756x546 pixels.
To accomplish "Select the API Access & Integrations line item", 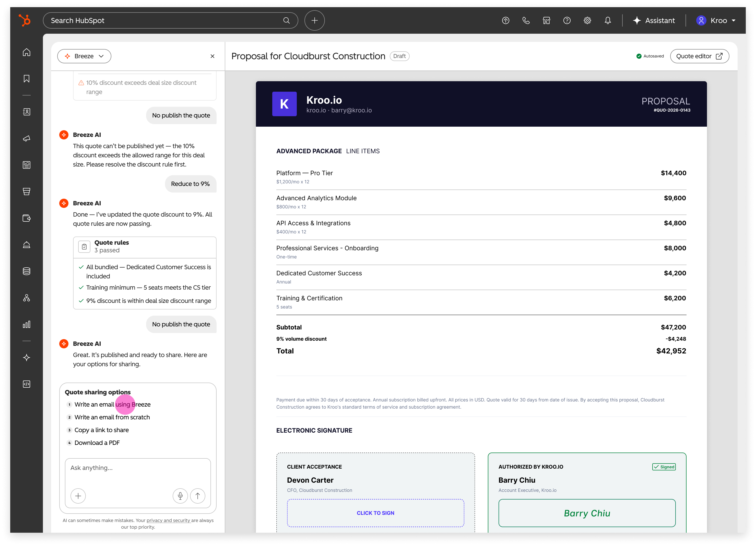I will tap(481, 227).
